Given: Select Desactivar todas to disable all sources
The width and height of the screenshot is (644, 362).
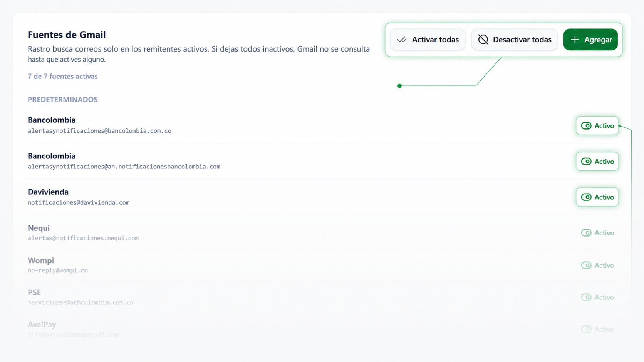Looking at the screenshot, I should point(515,40).
